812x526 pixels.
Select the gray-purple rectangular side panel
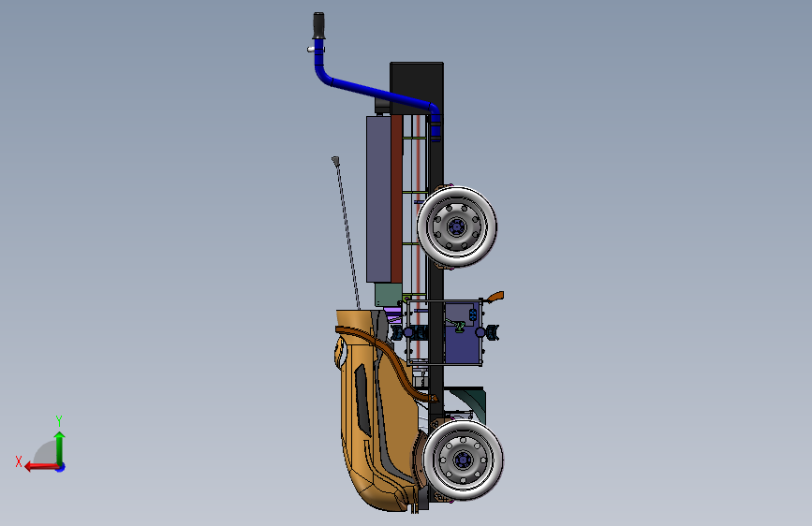(x=378, y=199)
